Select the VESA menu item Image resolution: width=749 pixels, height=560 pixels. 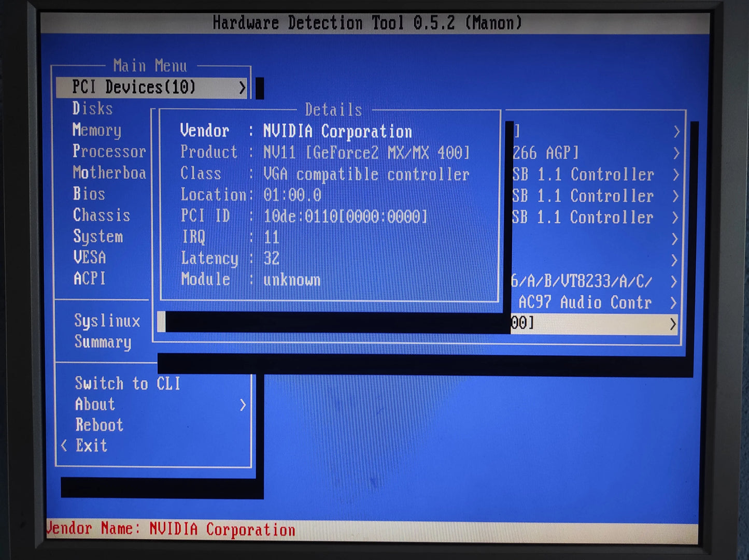pyautogui.click(x=90, y=257)
